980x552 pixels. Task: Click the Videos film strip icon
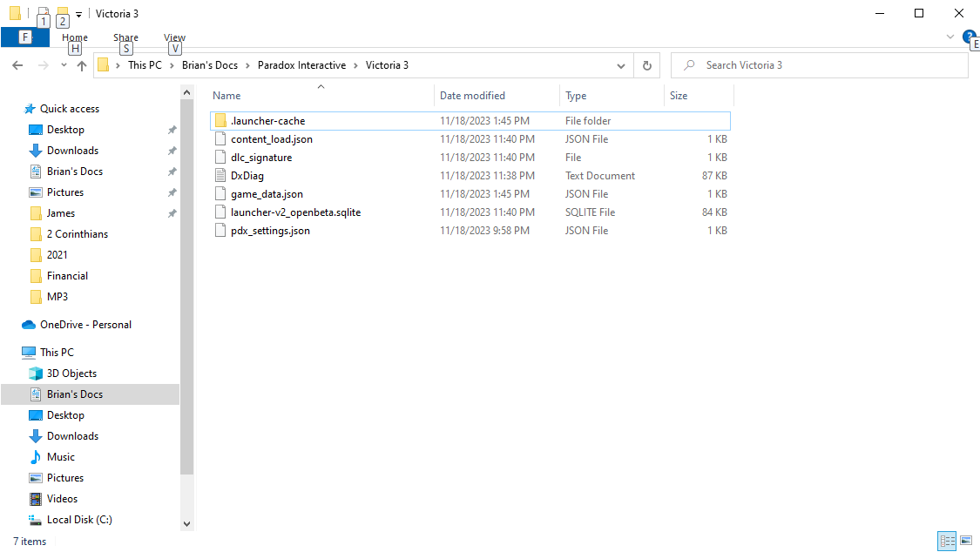(36, 499)
